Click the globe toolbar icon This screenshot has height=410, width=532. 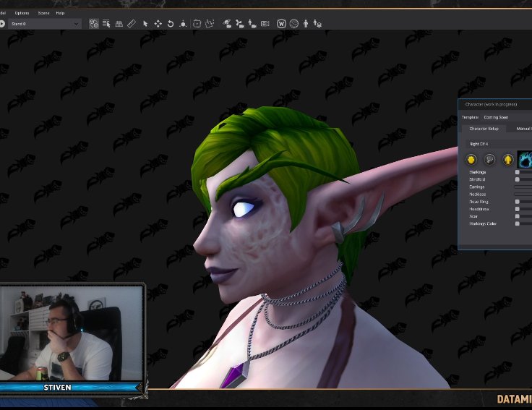293,24
